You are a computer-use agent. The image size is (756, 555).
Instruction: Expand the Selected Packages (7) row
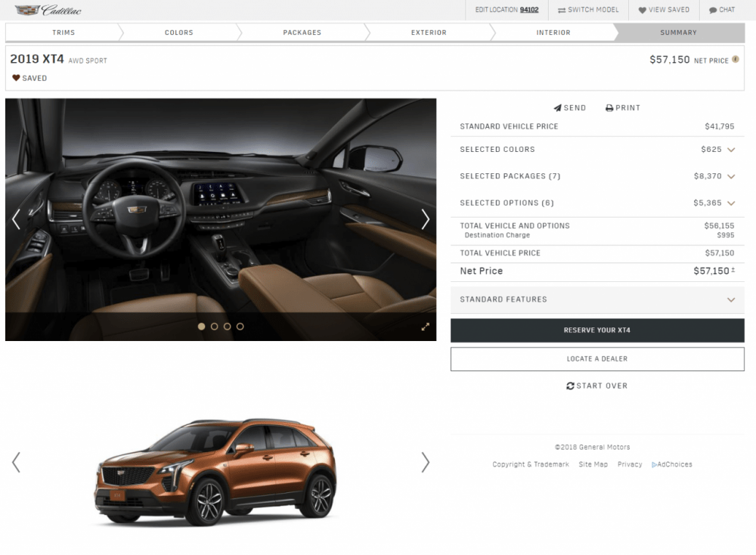pyautogui.click(x=731, y=176)
